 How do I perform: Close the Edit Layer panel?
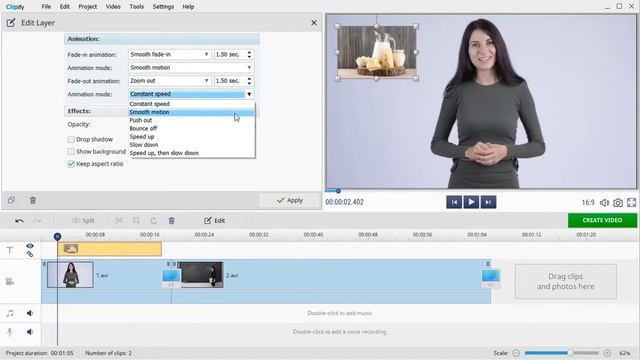pos(314,23)
